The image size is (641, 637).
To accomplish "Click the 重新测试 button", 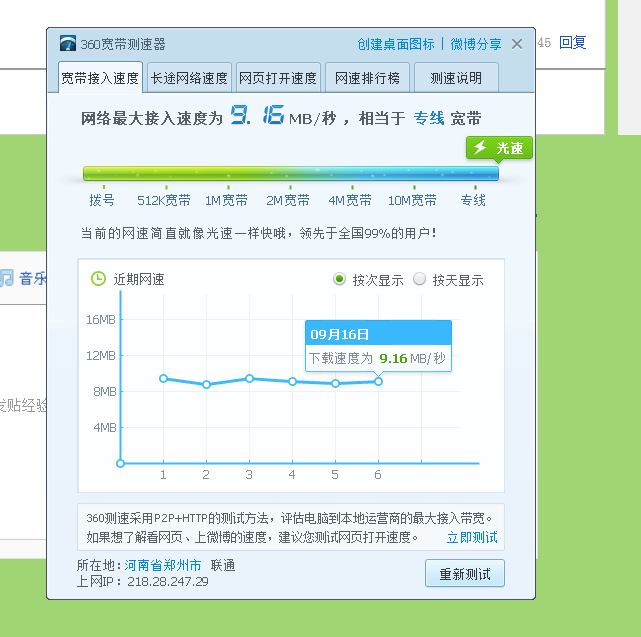I will click(x=465, y=574).
